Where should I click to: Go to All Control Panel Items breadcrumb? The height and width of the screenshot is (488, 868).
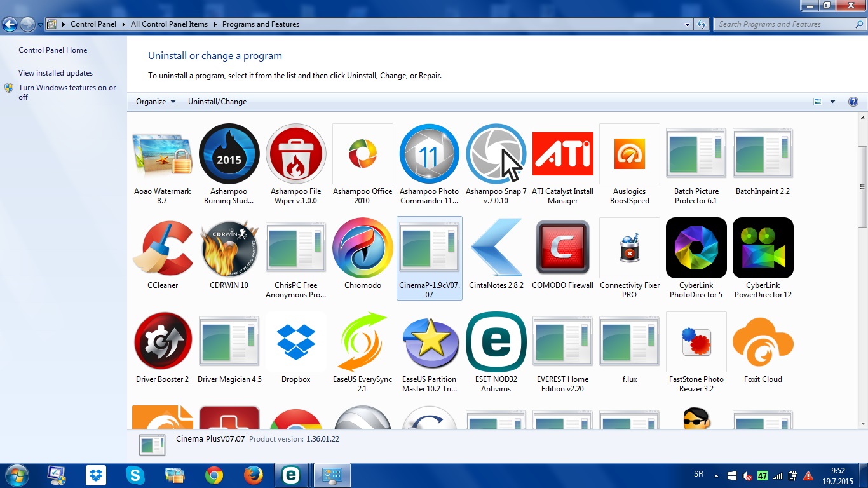[x=169, y=24]
